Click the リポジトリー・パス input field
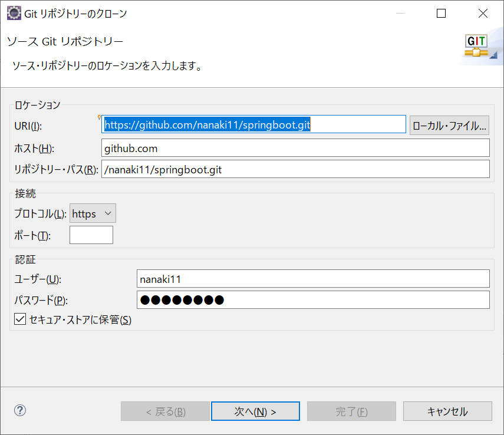 [x=295, y=169]
